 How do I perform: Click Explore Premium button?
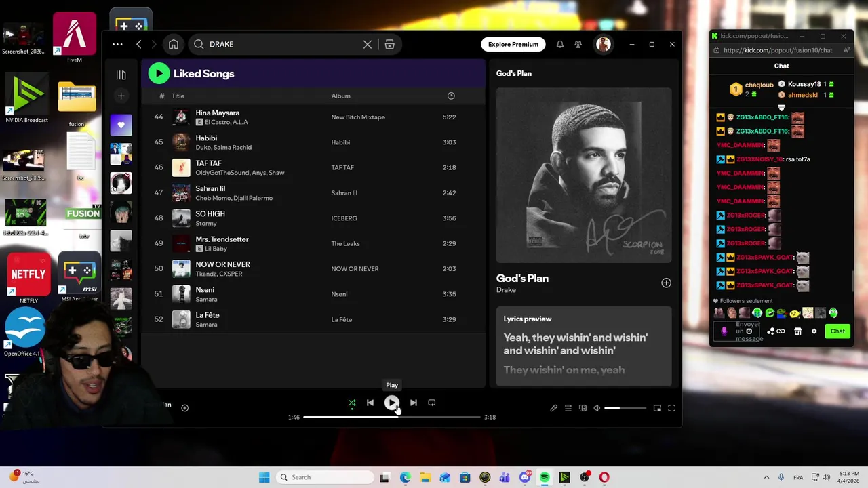pyautogui.click(x=513, y=44)
